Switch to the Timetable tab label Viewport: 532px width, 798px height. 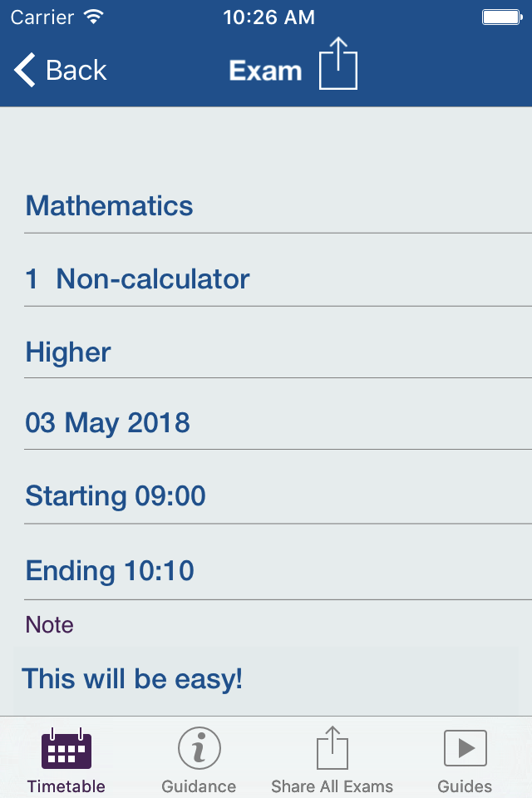[x=66, y=786]
